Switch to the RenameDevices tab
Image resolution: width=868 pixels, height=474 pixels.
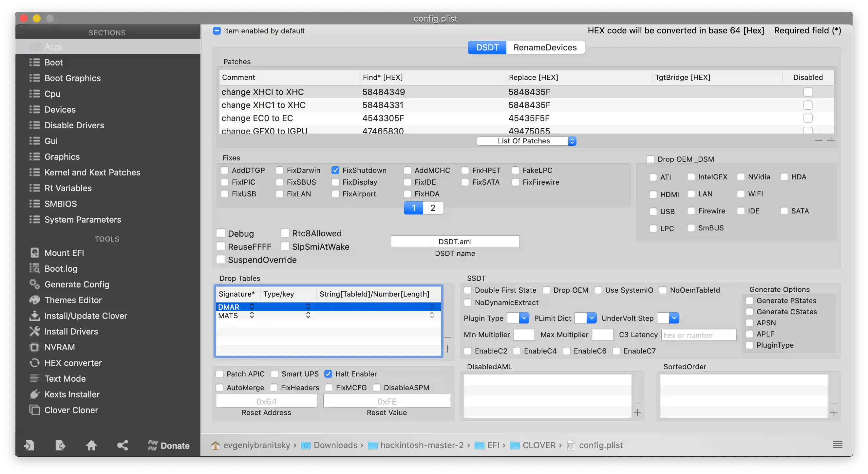[x=545, y=47]
